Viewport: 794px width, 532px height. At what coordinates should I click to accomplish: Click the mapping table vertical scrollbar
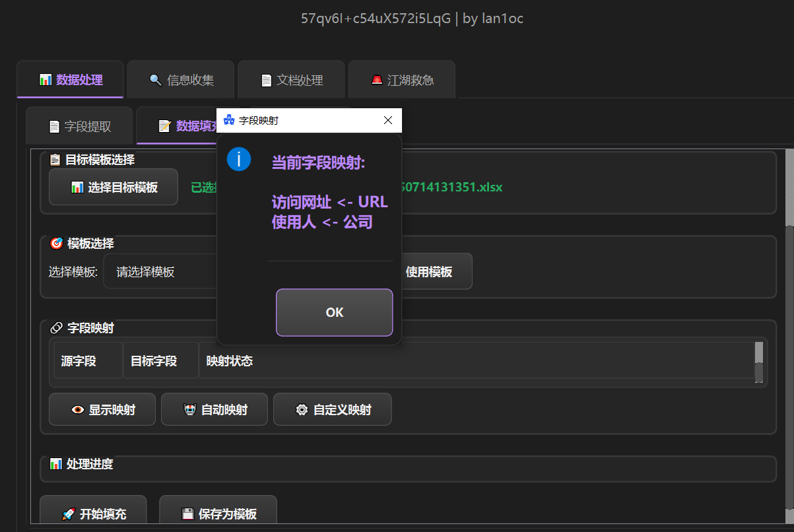click(x=758, y=362)
